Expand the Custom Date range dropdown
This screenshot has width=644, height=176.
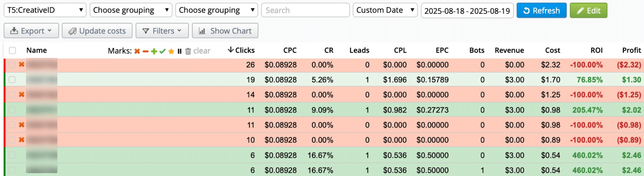point(385,10)
